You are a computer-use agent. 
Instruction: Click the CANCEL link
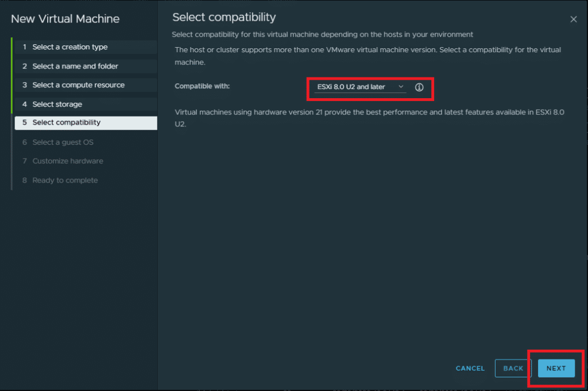click(470, 369)
